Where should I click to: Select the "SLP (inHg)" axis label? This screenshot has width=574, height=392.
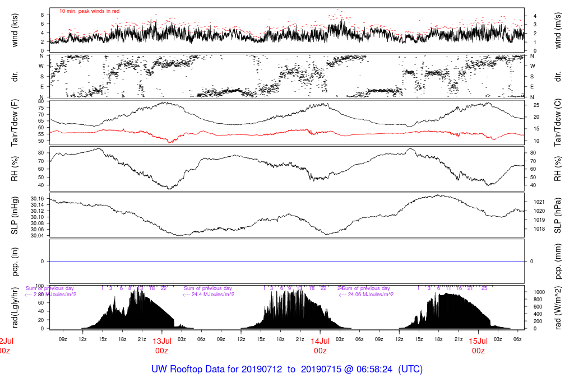[15, 216]
